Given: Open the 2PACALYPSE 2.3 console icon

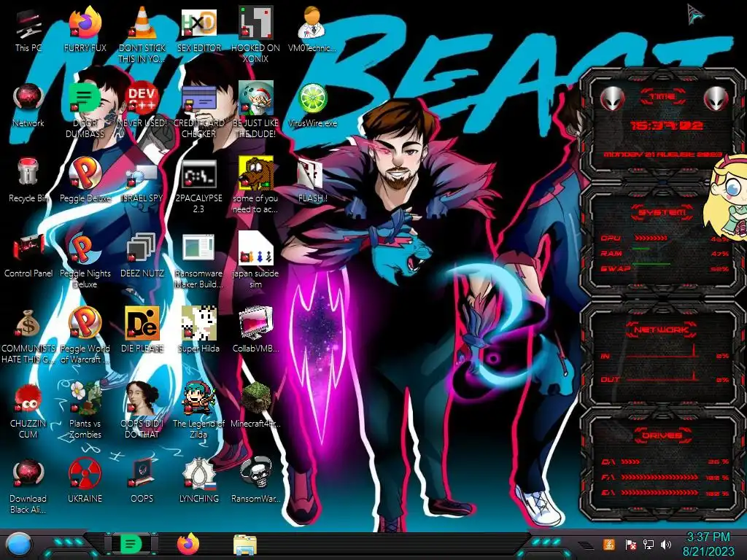Looking at the screenshot, I should coord(198,186).
